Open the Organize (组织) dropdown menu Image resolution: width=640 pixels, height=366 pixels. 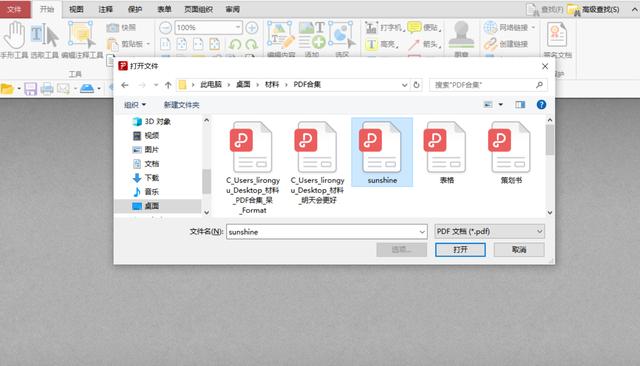click(135, 105)
